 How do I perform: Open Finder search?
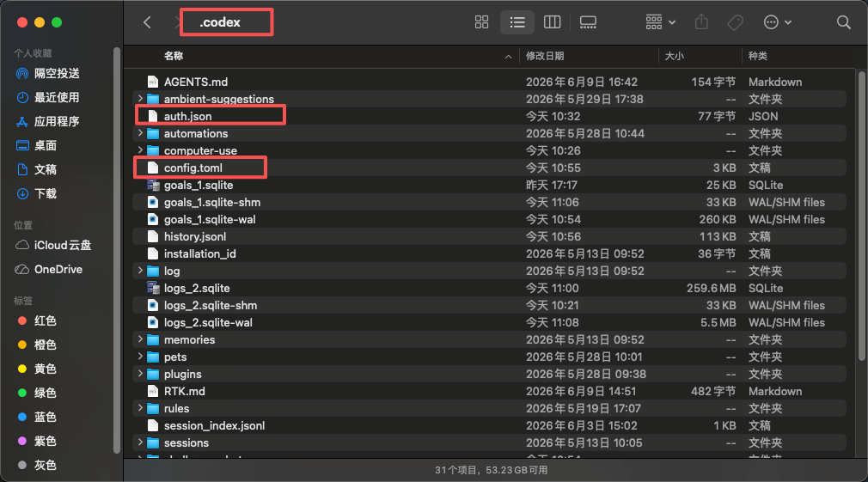coord(844,22)
